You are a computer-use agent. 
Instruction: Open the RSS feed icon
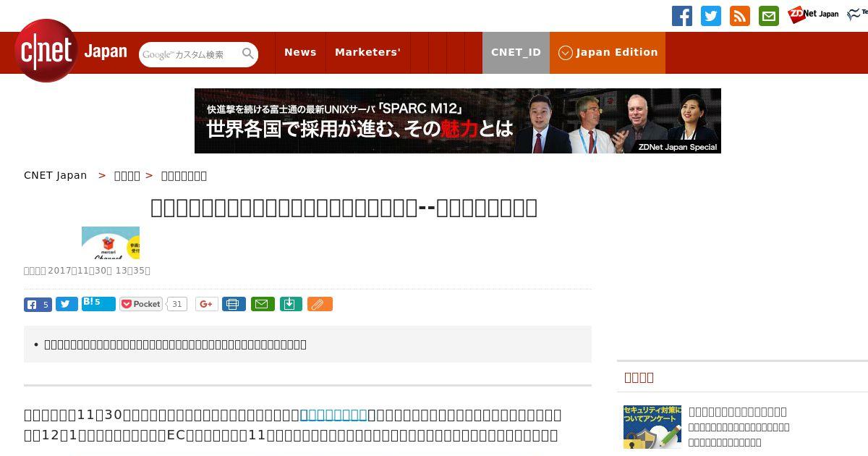pos(740,16)
